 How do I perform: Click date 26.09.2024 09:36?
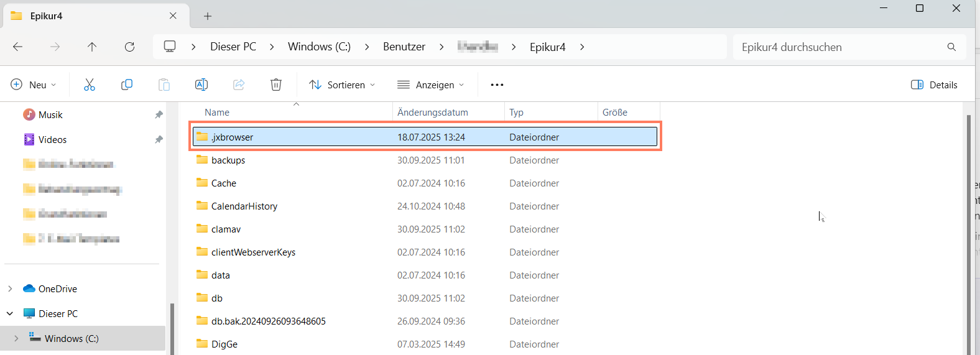click(431, 321)
